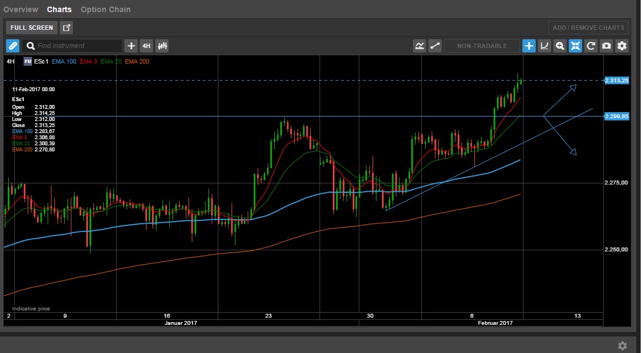Click the EMA 200 legend label

coord(137,61)
